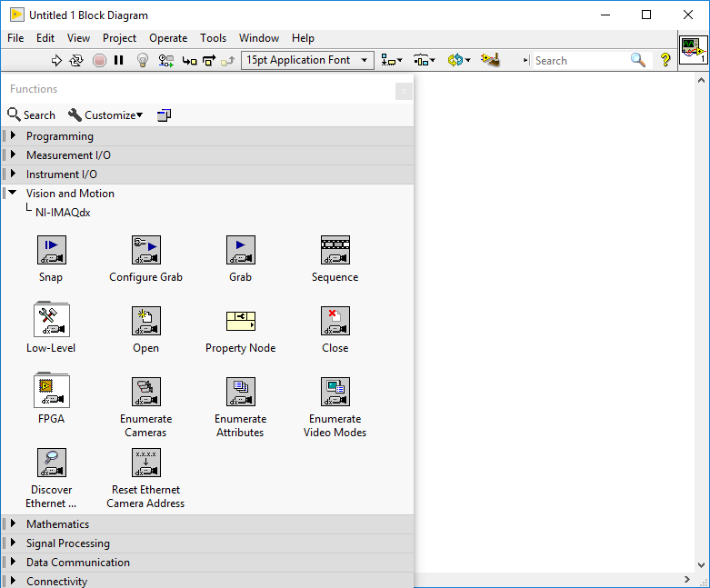Open the Align Objects dropdown
The image size is (710, 588).
click(x=391, y=60)
